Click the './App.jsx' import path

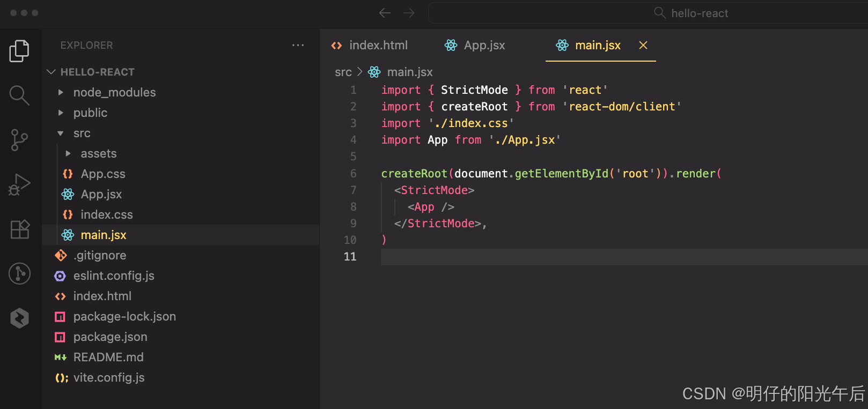525,140
